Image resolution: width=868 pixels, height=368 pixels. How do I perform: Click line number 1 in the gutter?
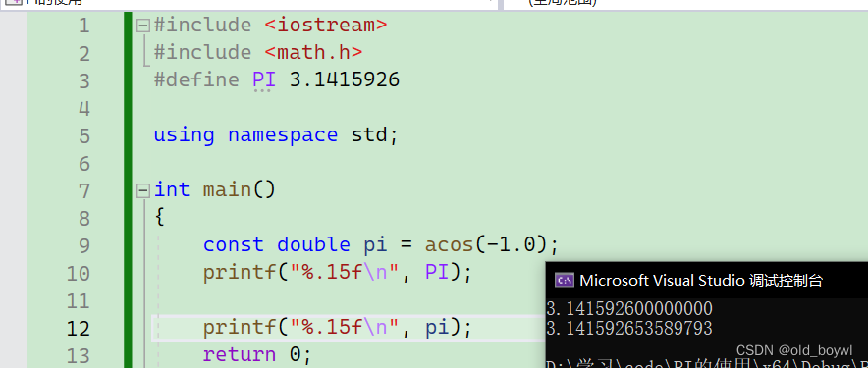click(x=83, y=26)
